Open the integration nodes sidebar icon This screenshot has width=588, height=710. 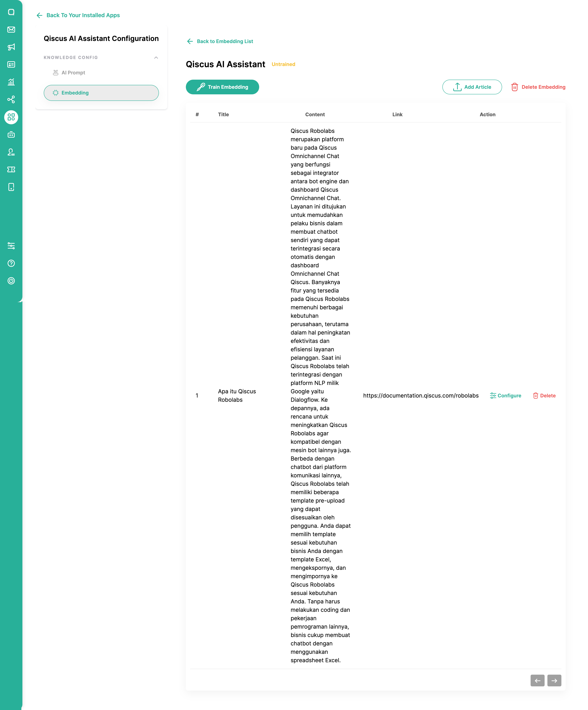[x=11, y=99]
